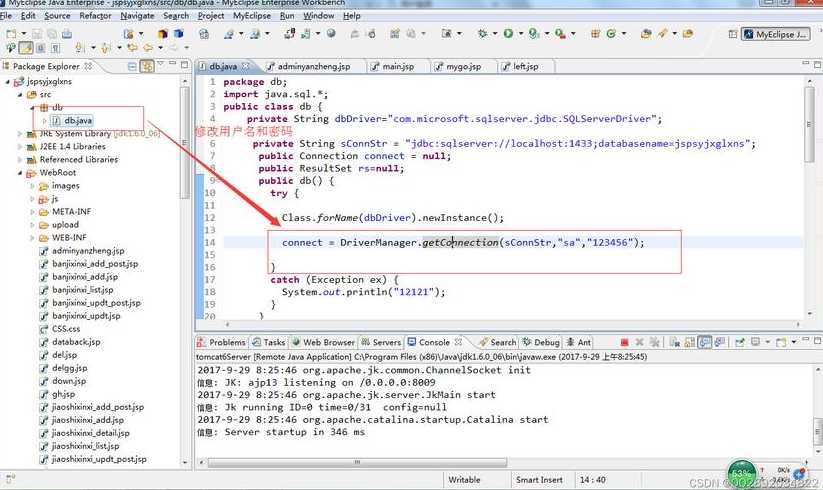Click the Search flashlight toolbar icon
Viewport: 823px width, 490px height.
pyautogui.click(x=662, y=34)
